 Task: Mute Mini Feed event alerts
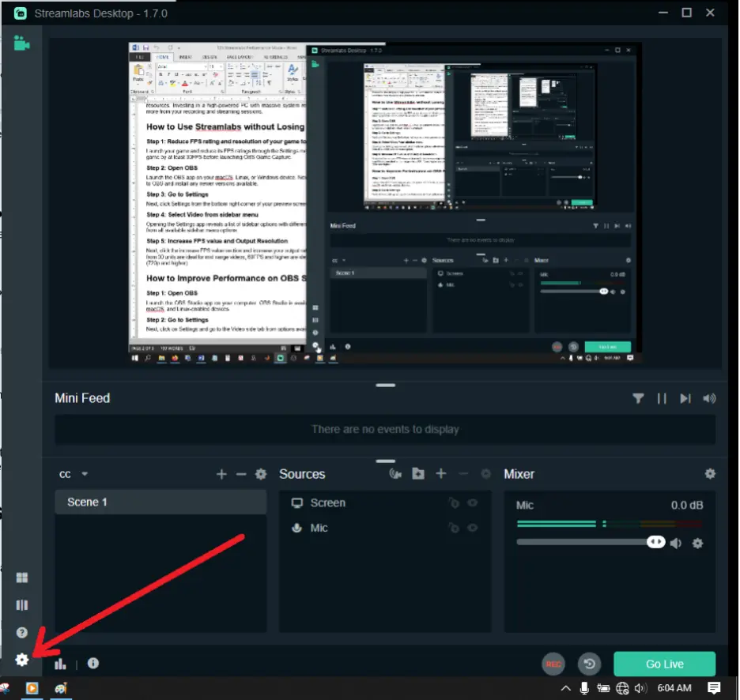coord(709,398)
